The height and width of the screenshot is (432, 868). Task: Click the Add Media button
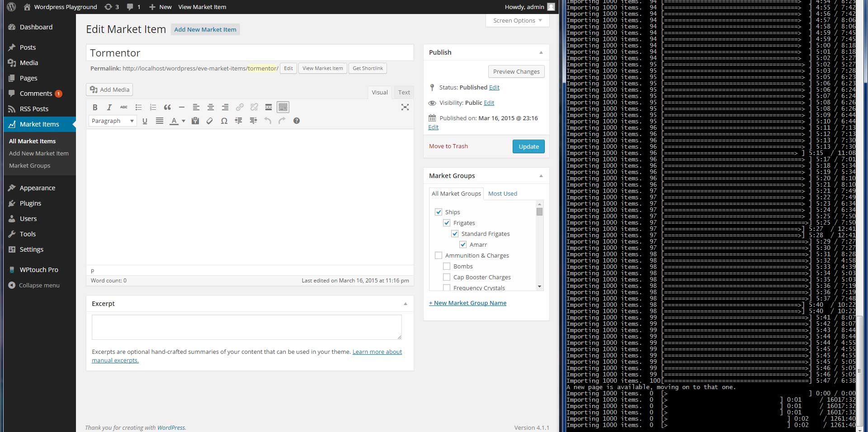(110, 89)
